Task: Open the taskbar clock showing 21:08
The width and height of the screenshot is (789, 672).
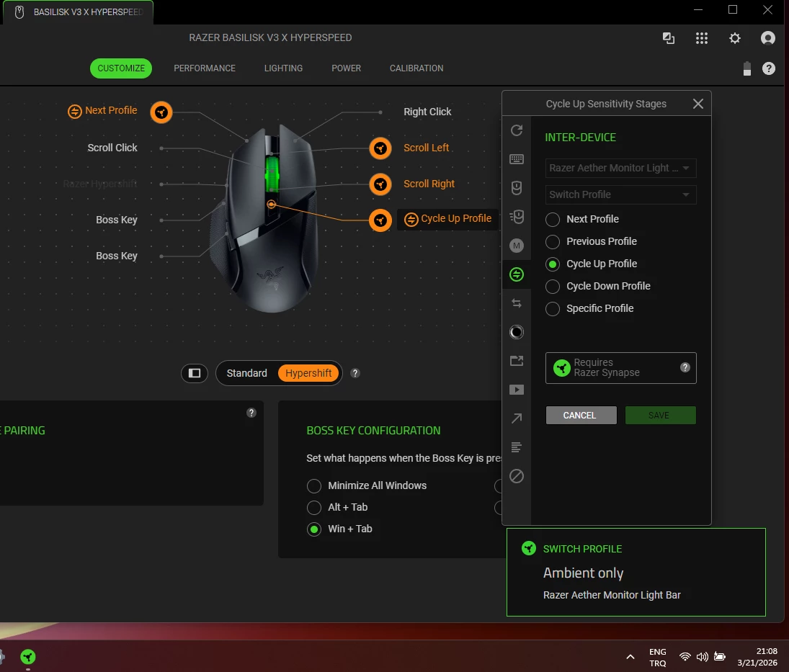Action: [757, 657]
